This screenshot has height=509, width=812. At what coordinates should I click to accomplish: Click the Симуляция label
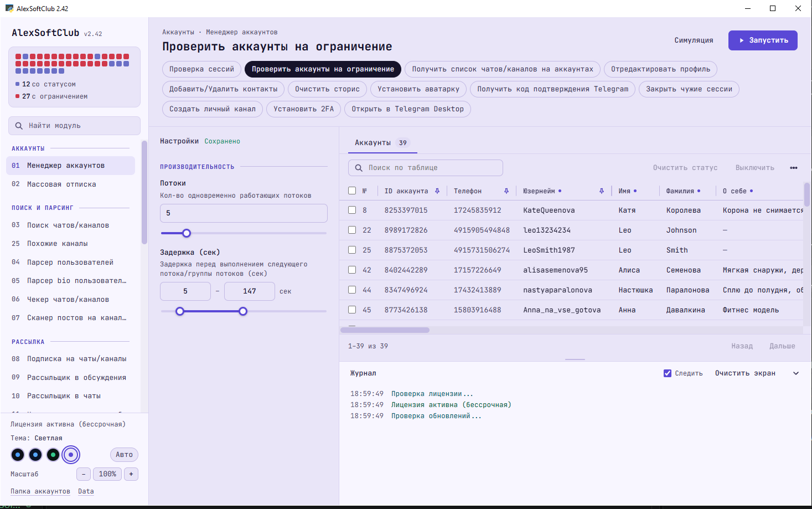(694, 40)
